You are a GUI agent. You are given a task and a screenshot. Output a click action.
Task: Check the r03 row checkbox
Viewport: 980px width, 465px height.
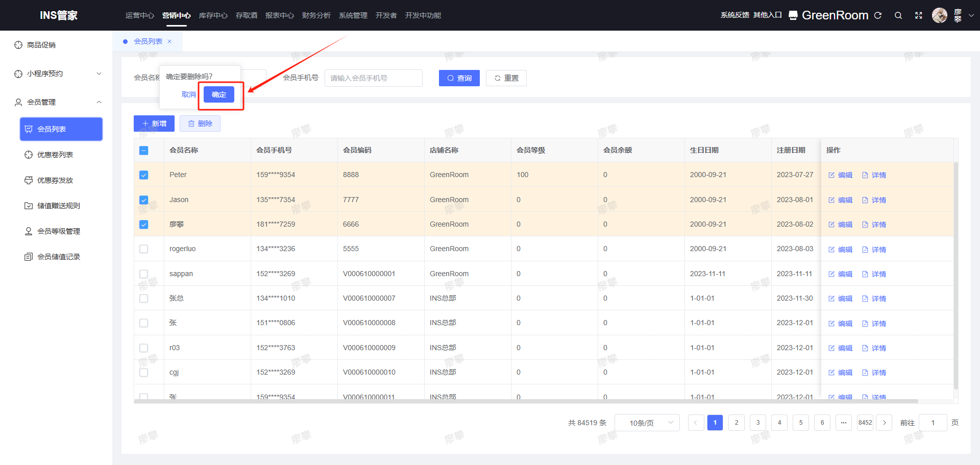[144, 348]
